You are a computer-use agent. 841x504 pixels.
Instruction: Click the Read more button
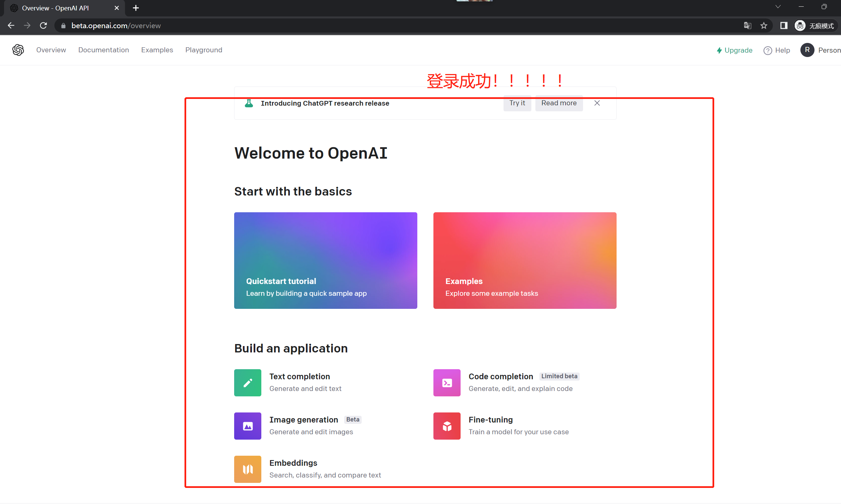pyautogui.click(x=559, y=103)
